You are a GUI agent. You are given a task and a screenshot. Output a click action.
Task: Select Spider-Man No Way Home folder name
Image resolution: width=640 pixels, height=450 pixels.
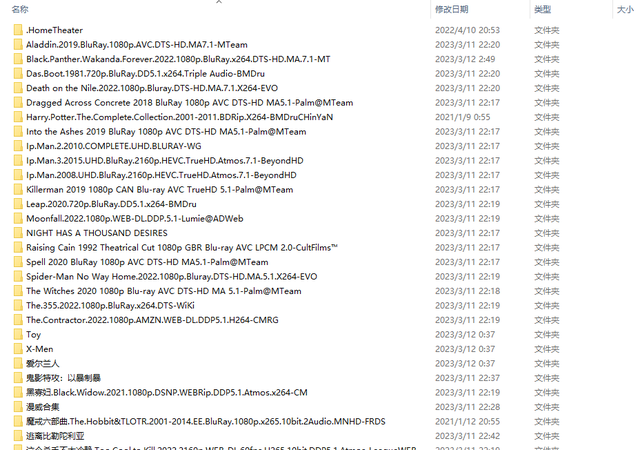pyautogui.click(x=172, y=276)
